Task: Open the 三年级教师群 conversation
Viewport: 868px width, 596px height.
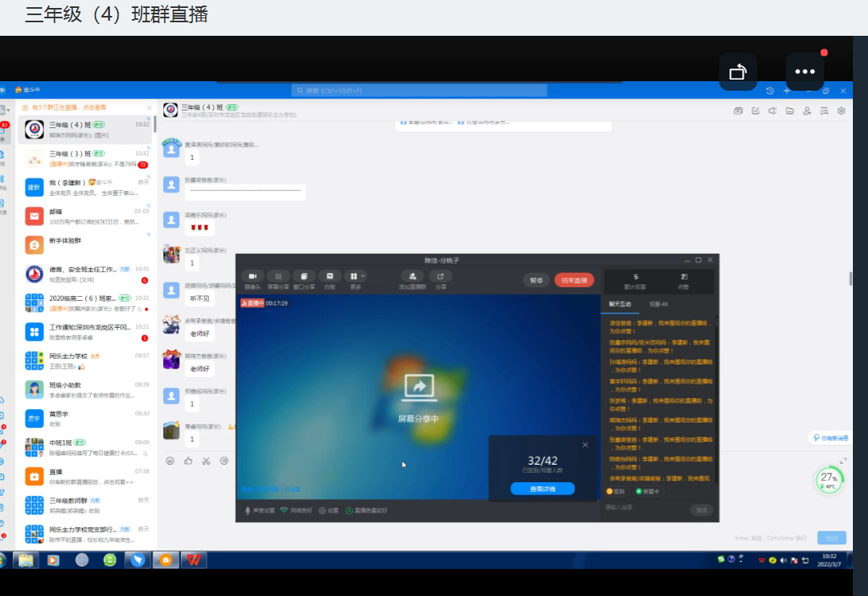Action: (86, 505)
